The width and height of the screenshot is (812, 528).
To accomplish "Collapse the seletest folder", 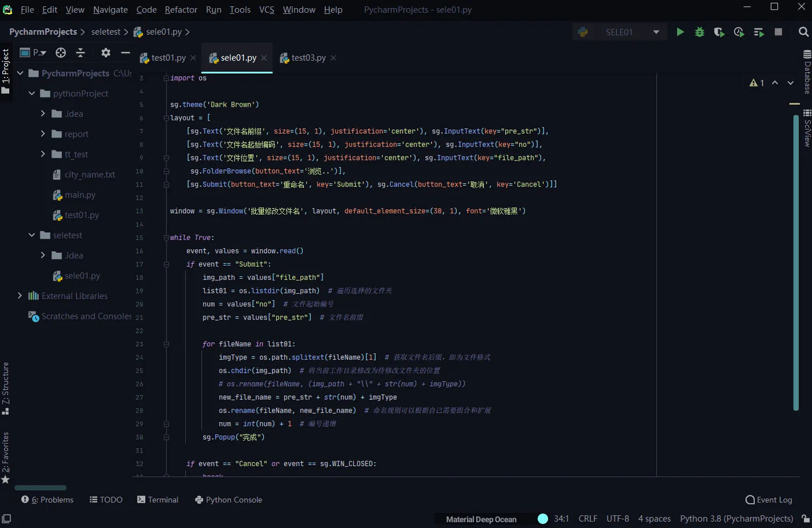I will [32, 235].
